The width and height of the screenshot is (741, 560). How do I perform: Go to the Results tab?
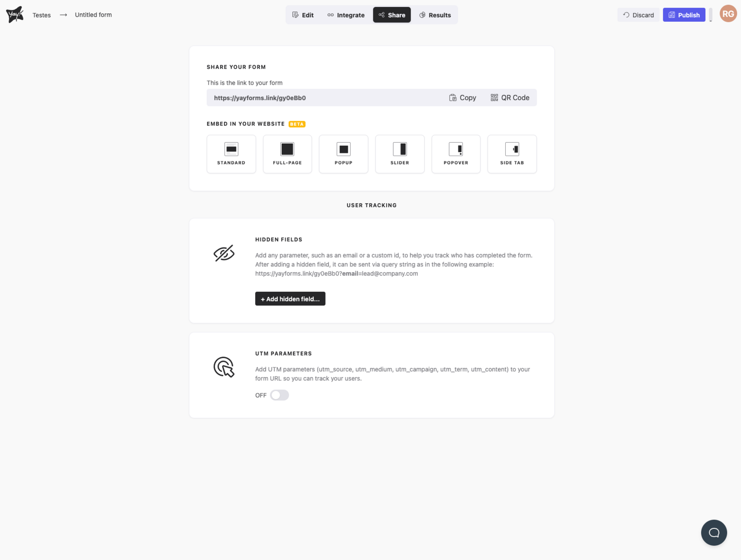click(x=435, y=15)
